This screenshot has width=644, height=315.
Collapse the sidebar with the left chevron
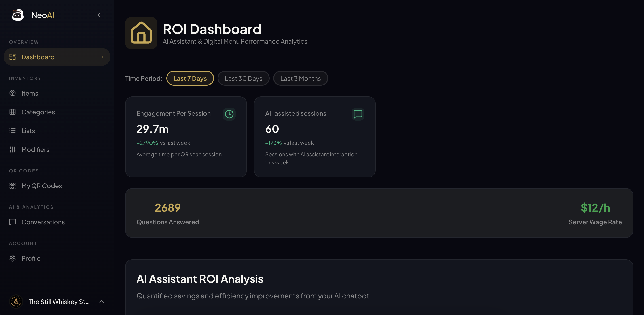[x=99, y=15]
